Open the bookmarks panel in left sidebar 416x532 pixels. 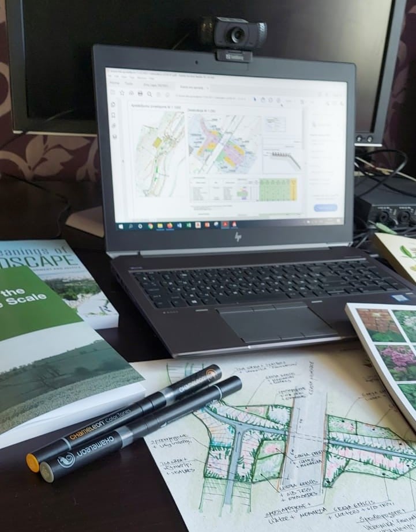pos(114,126)
